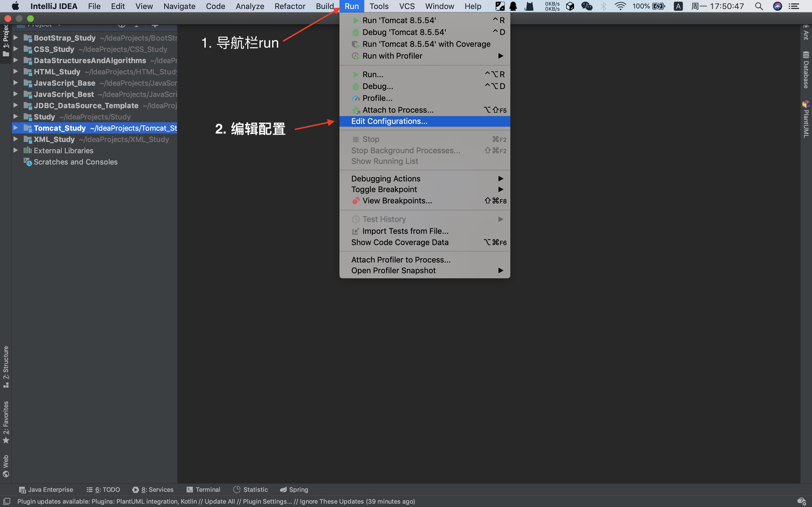Open the Spring tool window

294,489
